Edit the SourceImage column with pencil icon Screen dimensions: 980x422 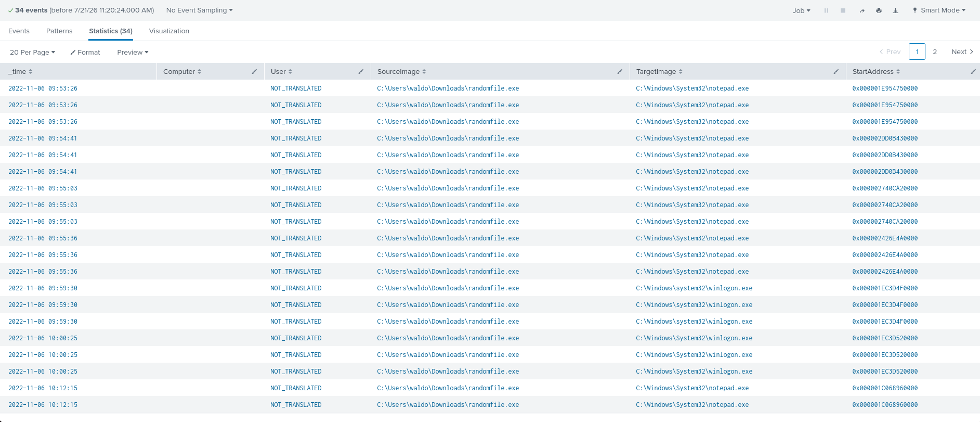tap(620, 71)
